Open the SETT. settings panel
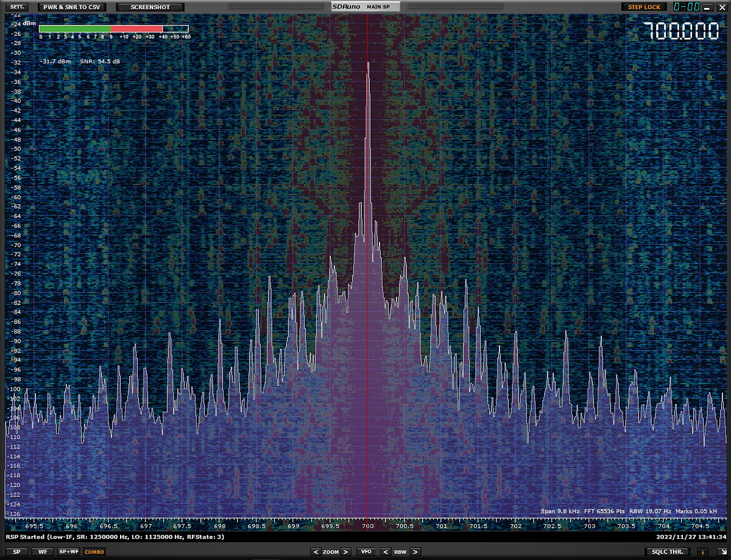731x560 pixels. (x=16, y=7)
